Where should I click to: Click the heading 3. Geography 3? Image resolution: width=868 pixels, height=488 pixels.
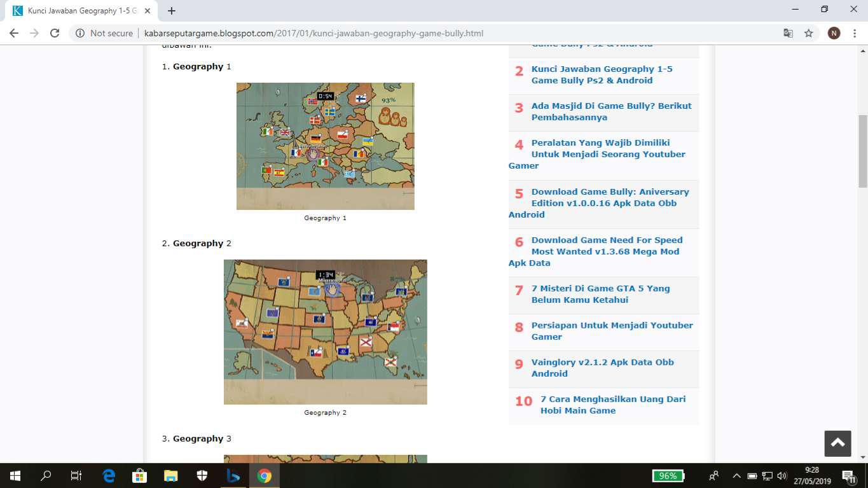pos(196,439)
